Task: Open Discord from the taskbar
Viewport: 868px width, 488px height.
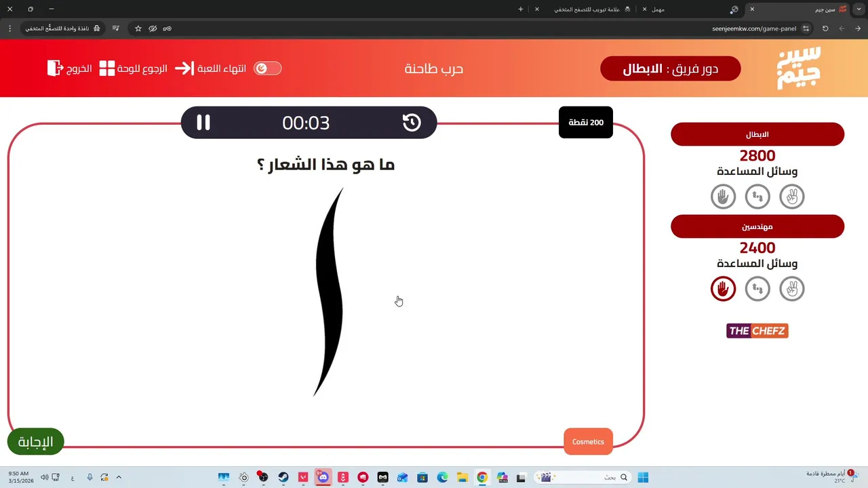Action: point(323,477)
